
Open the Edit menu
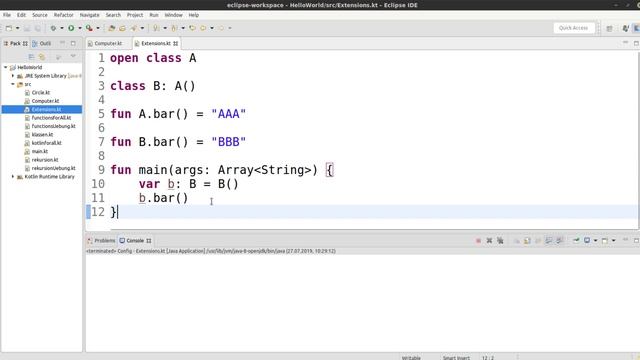tap(21, 15)
